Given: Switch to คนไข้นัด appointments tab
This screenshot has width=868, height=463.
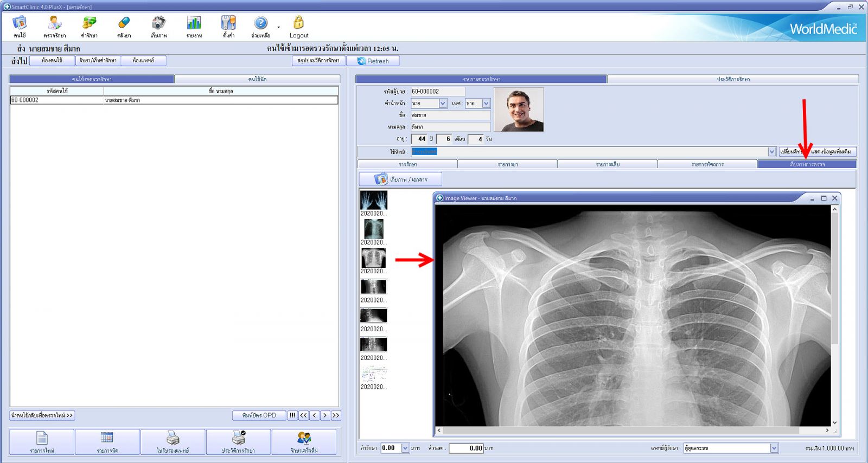Looking at the screenshot, I should pos(257,79).
